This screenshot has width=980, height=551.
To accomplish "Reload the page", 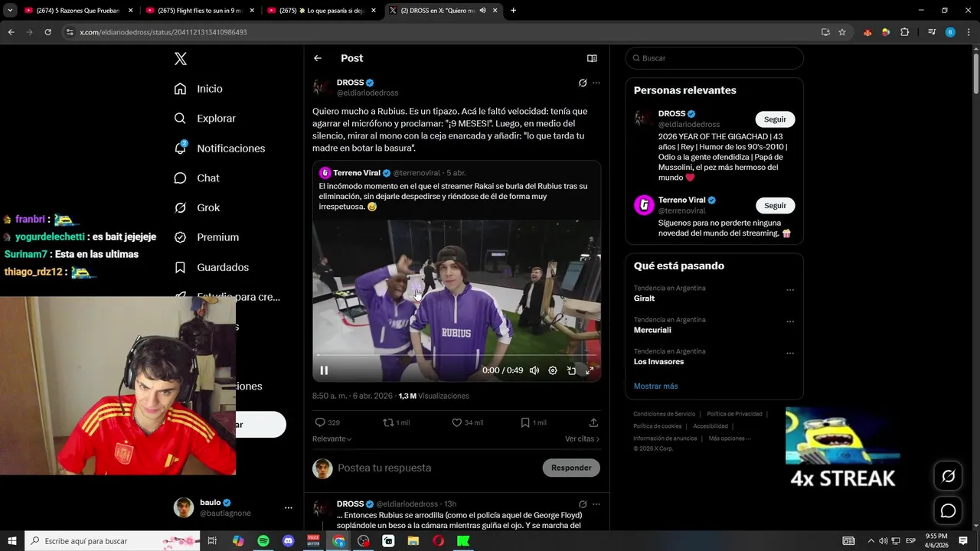I will coord(47,32).
